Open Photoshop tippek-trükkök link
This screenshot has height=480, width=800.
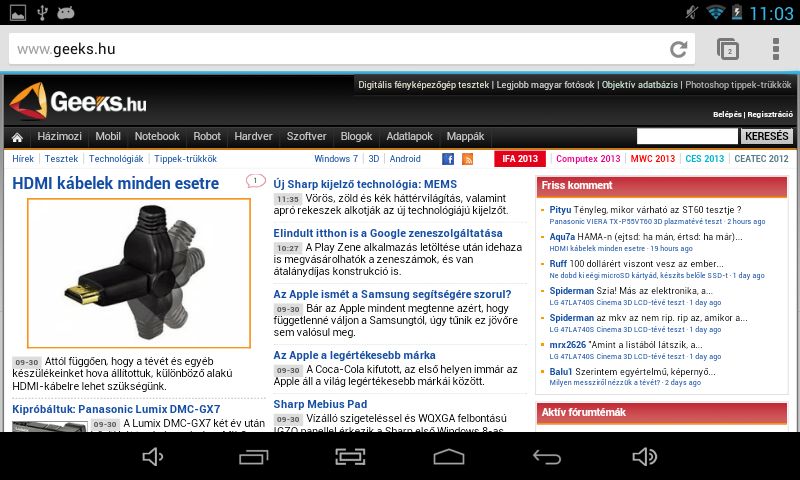click(x=738, y=85)
